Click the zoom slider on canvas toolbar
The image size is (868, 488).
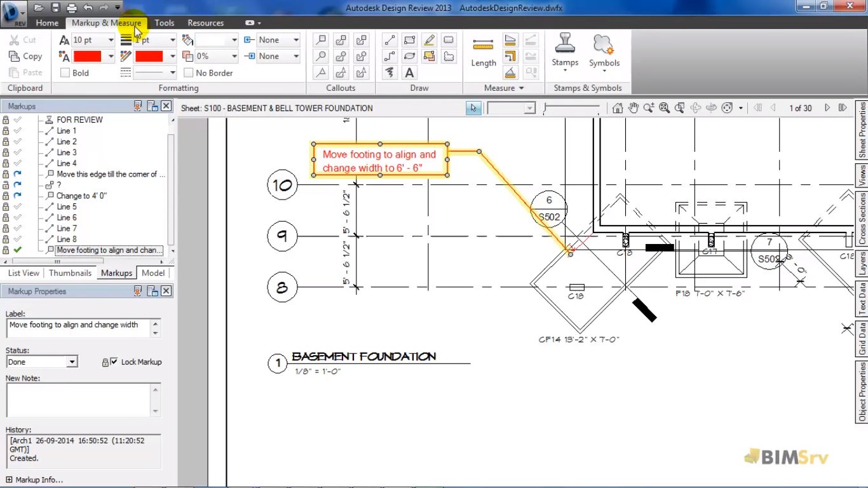[571, 109]
